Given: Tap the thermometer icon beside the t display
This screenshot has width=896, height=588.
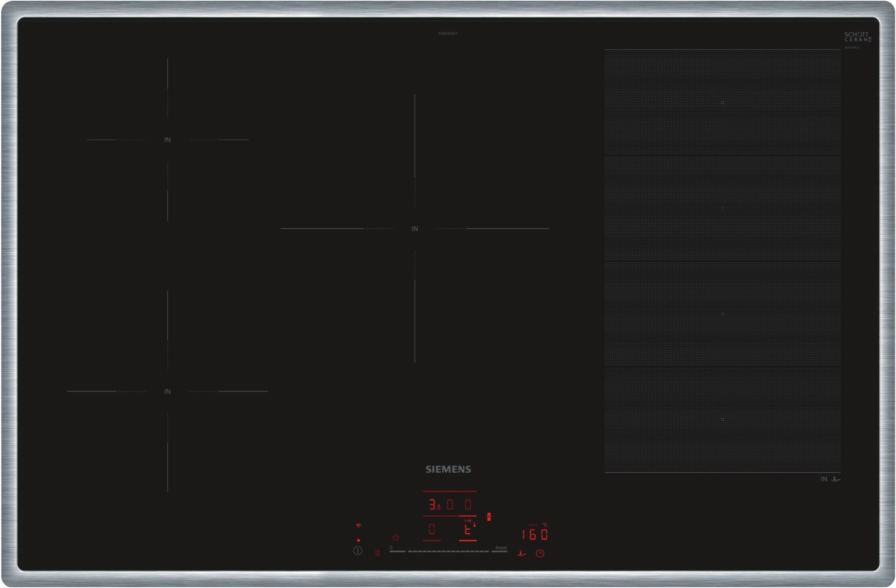Looking at the screenshot, I should [474, 525].
